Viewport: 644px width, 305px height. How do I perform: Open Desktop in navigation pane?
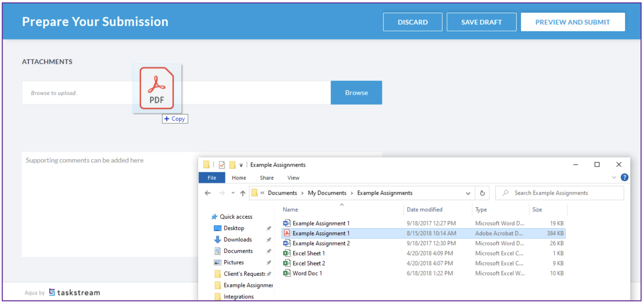click(x=234, y=228)
